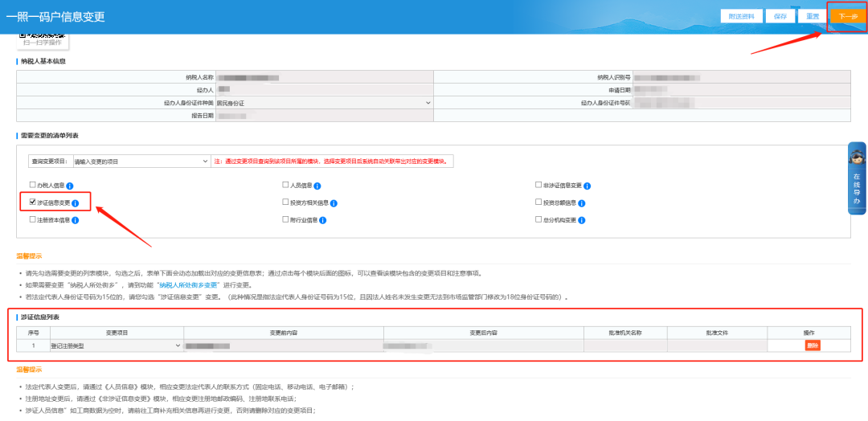Click the 保存 button
This screenshot has width=868, height=421.
pyautogui.click(x=780, y=16)
